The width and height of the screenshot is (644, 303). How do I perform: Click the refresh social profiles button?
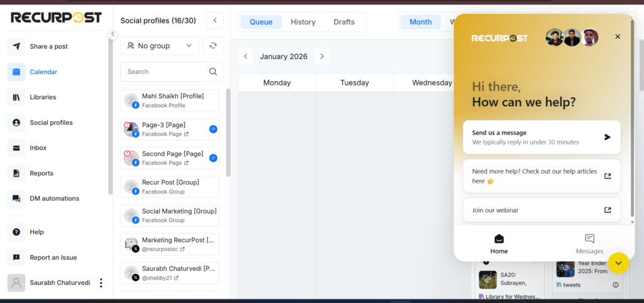(214, 46)
